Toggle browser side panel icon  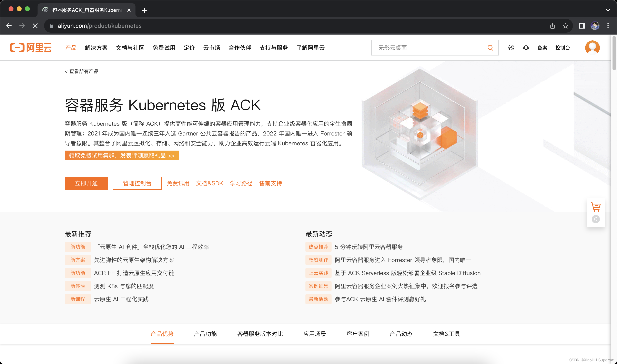coord(582,26)
